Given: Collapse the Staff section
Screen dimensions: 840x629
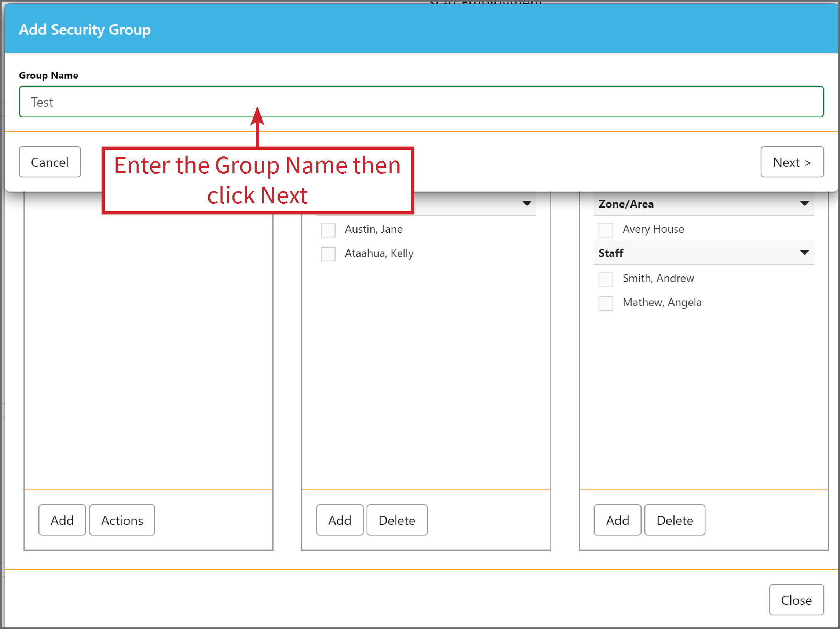Looking at the screenshot, I should point(805,253).
